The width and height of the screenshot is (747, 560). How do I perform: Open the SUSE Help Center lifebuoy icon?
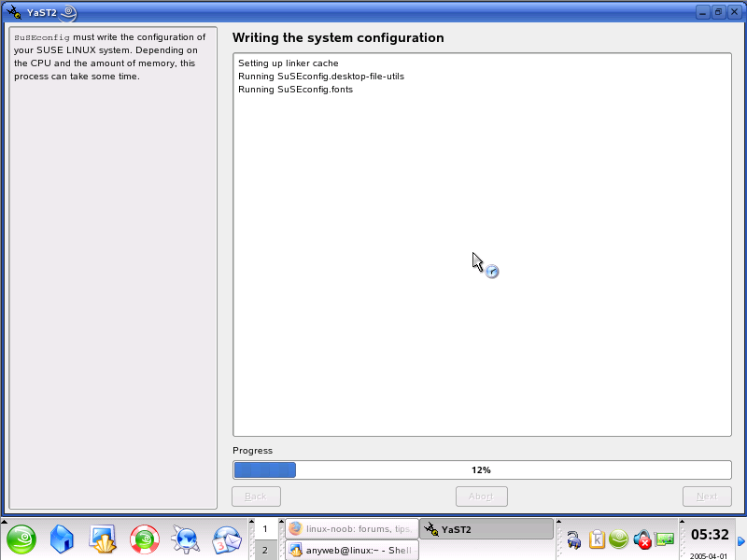[x=145, y=539]
